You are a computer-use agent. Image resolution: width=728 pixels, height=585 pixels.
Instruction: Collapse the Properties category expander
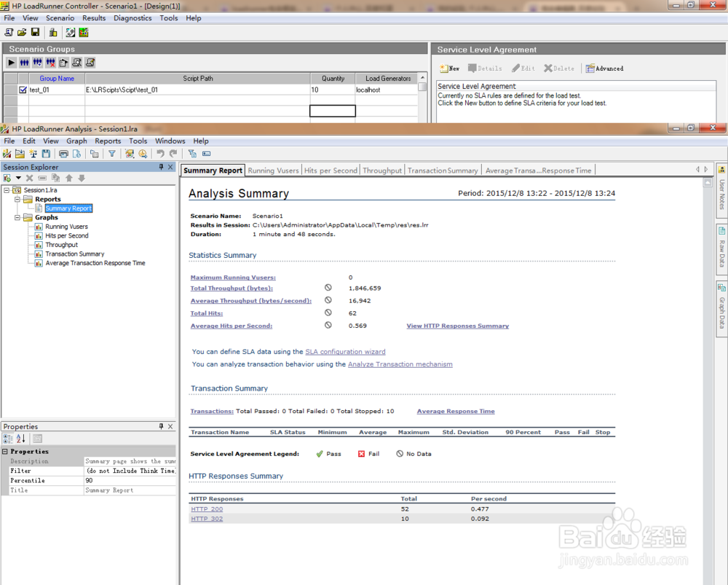[5, 451]
